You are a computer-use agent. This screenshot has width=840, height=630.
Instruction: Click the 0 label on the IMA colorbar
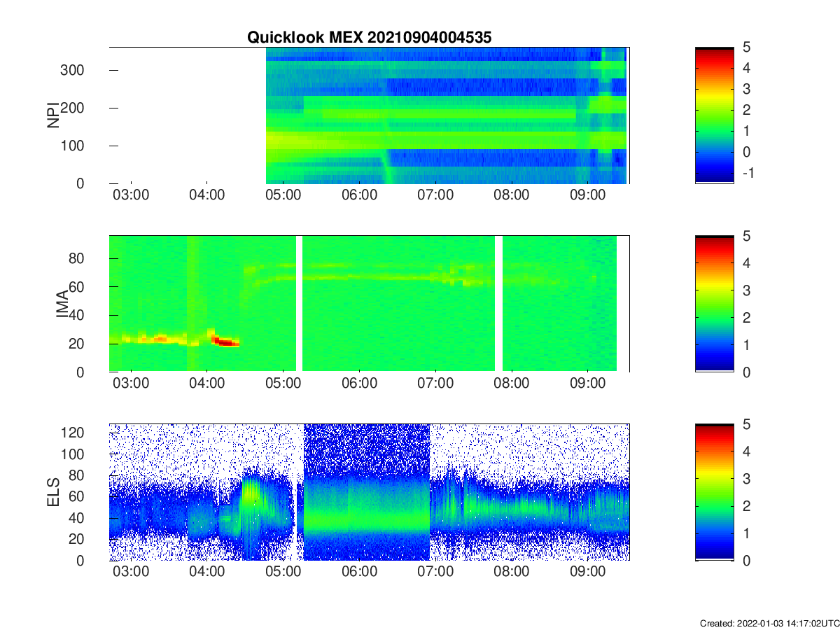pyautogui.click(x=745, y=372)
